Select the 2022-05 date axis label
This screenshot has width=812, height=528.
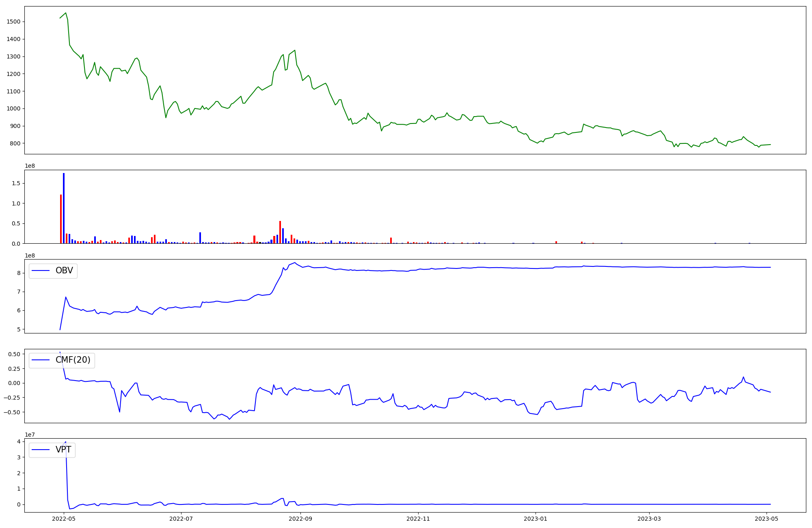64,519
